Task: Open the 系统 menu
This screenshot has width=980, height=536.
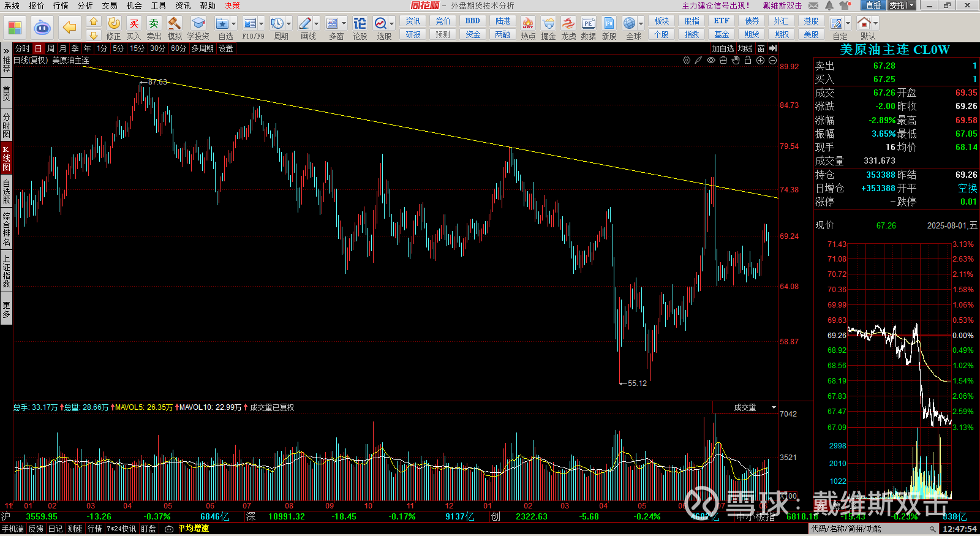Action: pyautogui.click(x=12, y=6)
